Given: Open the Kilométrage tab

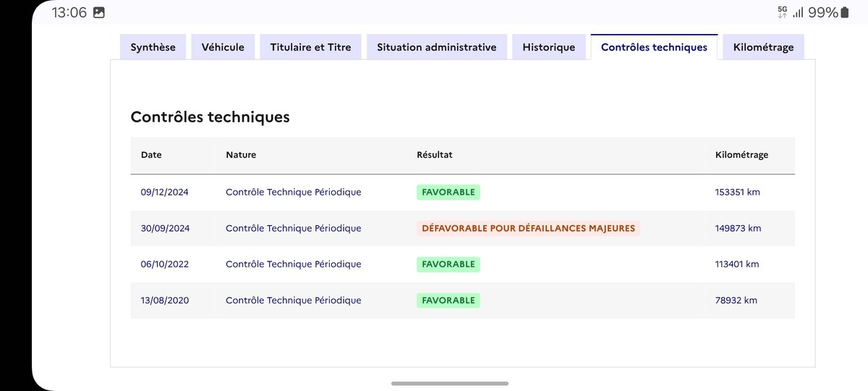Looking at the screenshot, I should (x=763, y=47).
